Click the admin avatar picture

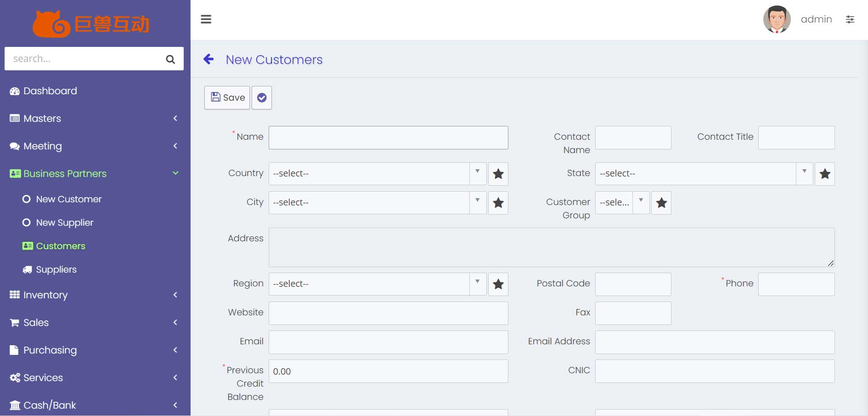[777, 19]
